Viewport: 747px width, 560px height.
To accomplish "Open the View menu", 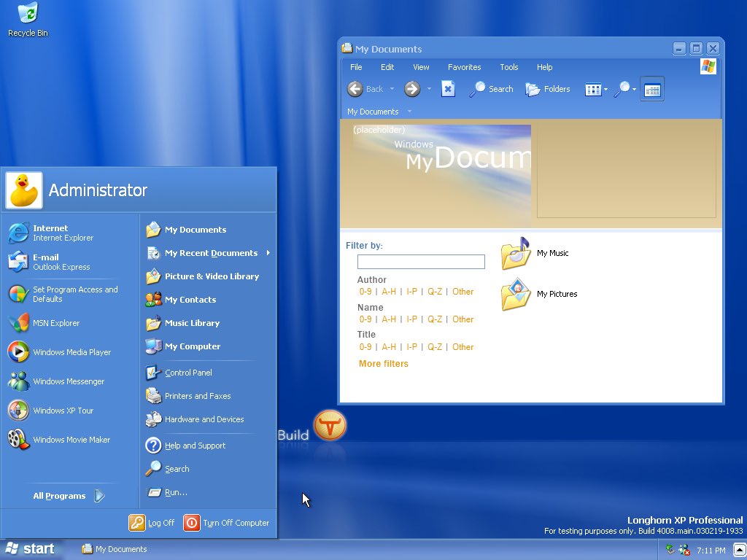I will (421, 67).
